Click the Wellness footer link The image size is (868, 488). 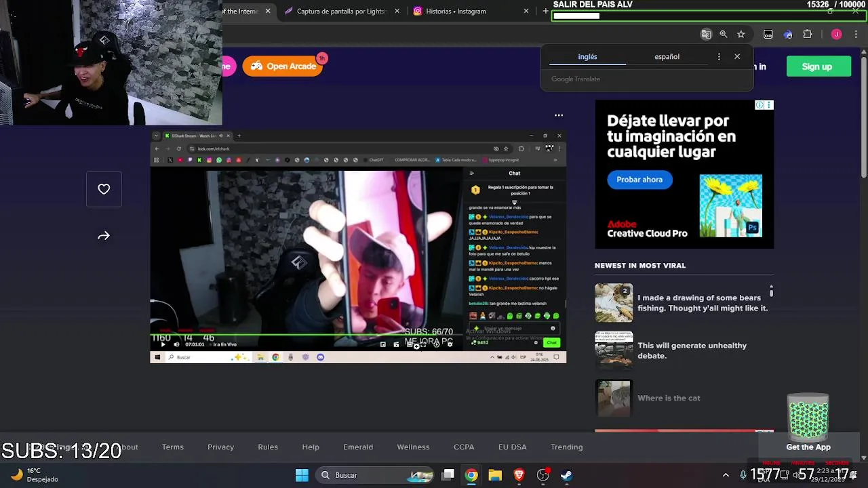click(413, 447)
